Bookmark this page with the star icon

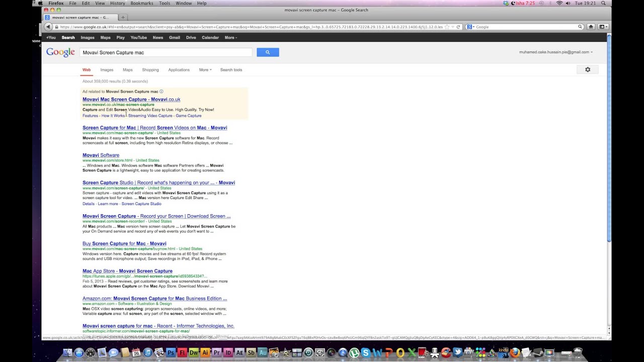[x=447, y=27]
